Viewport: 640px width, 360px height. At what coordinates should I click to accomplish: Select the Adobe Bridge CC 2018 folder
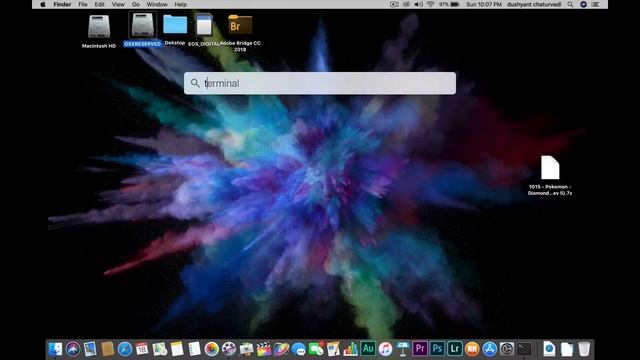(x=240, y=25)
